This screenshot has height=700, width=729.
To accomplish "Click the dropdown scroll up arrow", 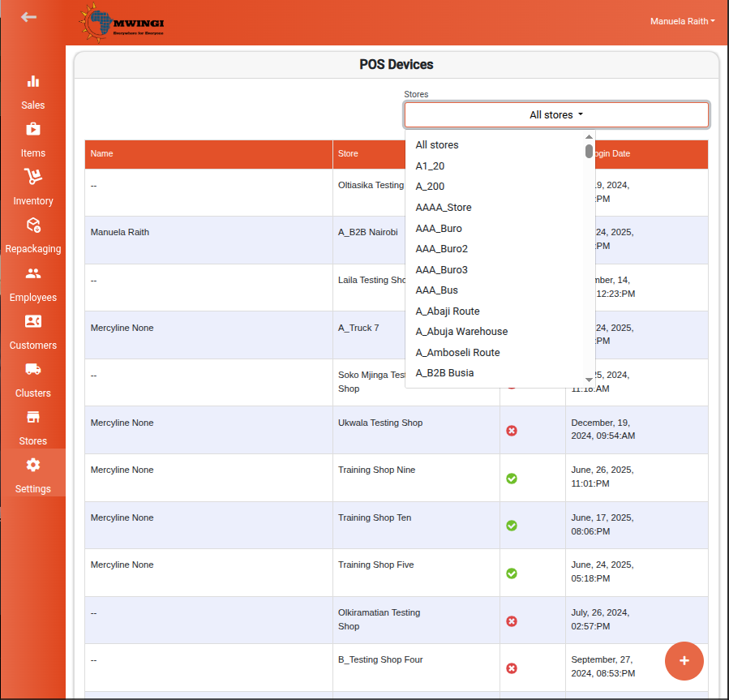I will tap(589, 137).
